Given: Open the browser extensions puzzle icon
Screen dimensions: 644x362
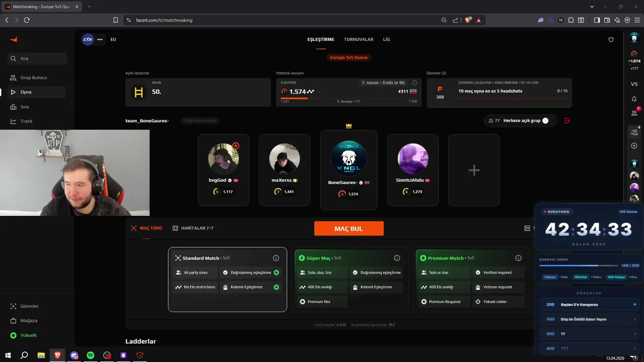Looking at the screenshot, I should click(571, 20).
